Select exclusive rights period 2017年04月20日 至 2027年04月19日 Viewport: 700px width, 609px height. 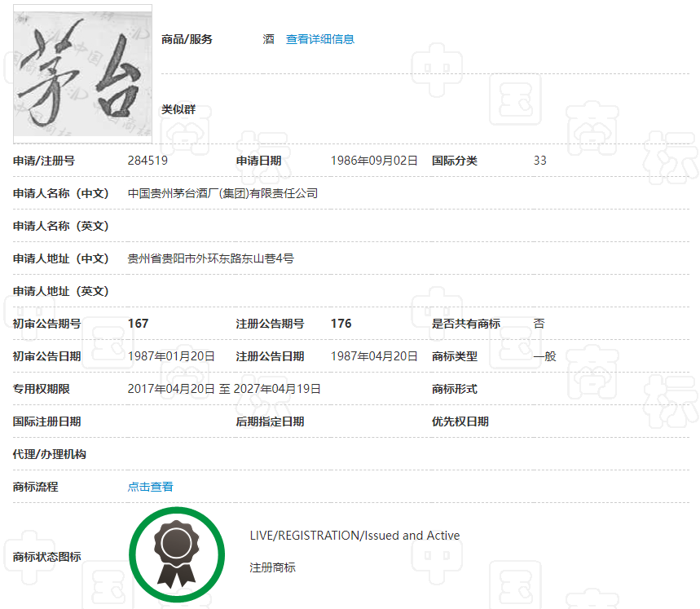(224, 389)
